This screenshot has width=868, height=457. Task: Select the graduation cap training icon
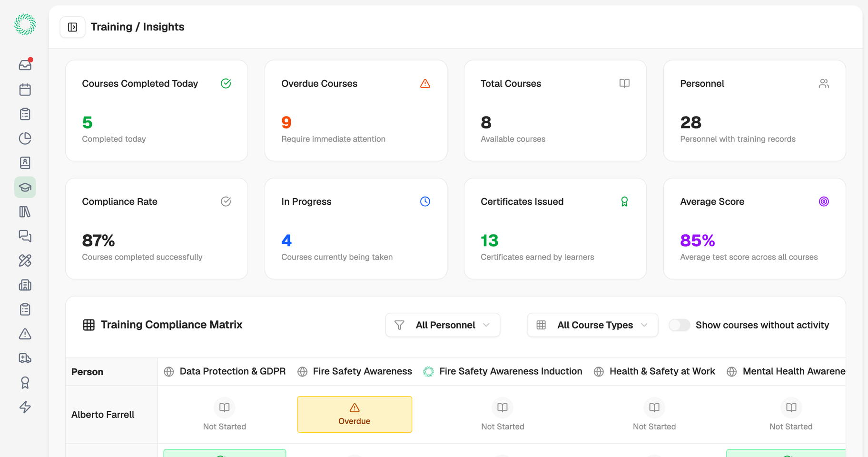[x=25, y=187]
